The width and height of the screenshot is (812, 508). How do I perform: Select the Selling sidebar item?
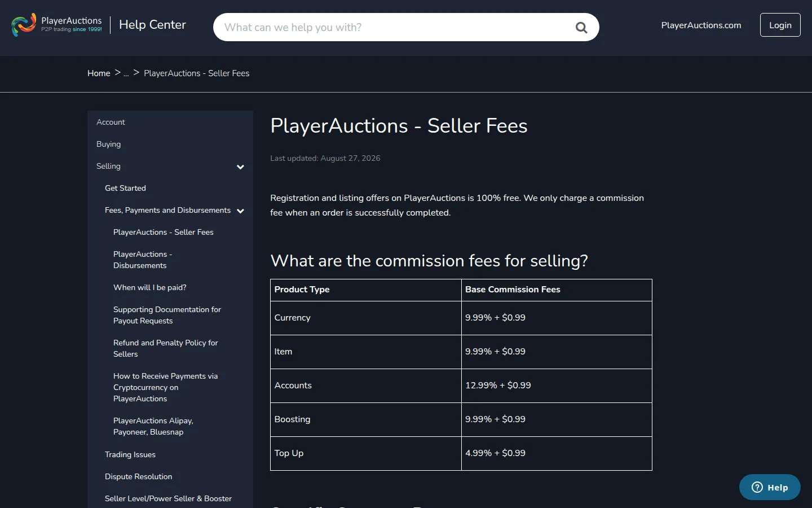point(108,166)
